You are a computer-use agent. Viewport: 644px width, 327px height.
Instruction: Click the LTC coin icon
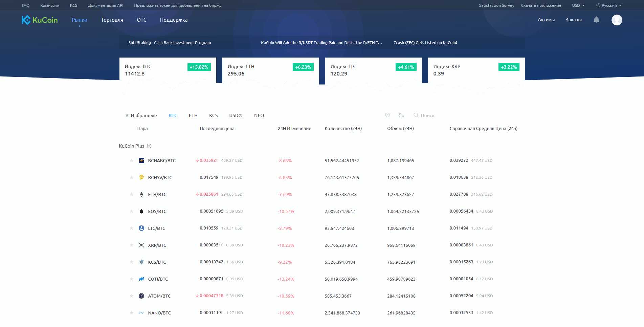(x=141, y=228)
